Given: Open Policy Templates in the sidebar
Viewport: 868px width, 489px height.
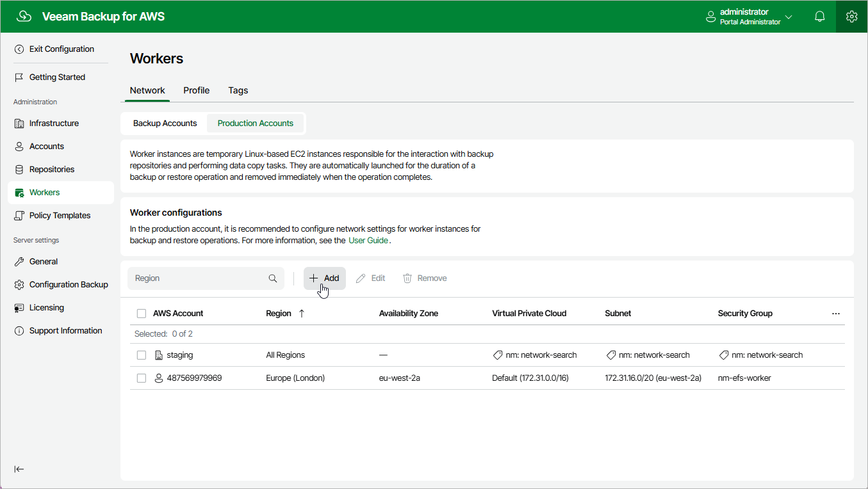Looking at the screenshot, I should coord(61,216).
